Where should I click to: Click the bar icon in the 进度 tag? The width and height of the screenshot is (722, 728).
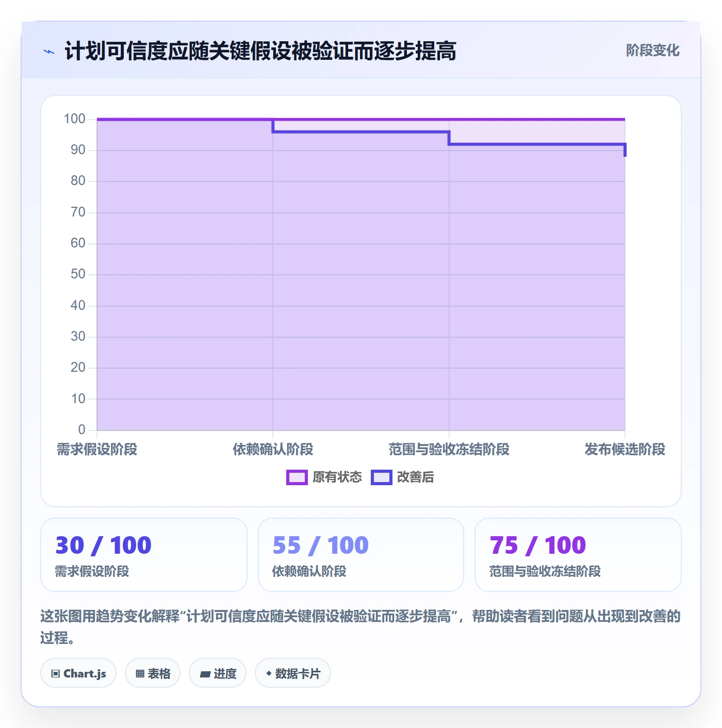[x=205, y=674]
